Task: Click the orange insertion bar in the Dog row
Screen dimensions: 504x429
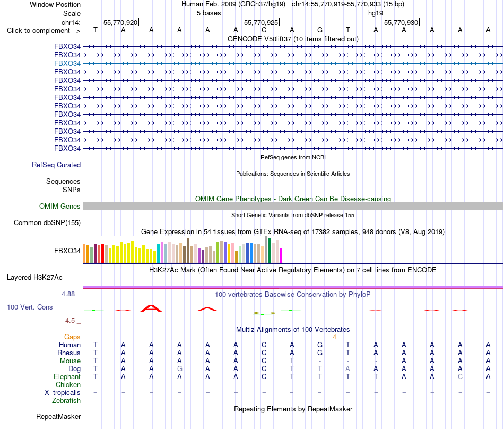Action: point(335,368)
